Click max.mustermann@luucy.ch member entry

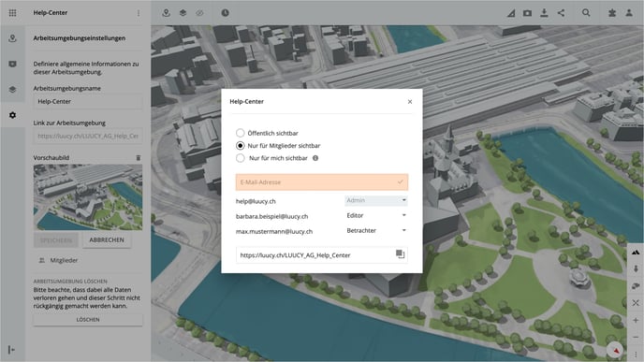coord(274,231)
